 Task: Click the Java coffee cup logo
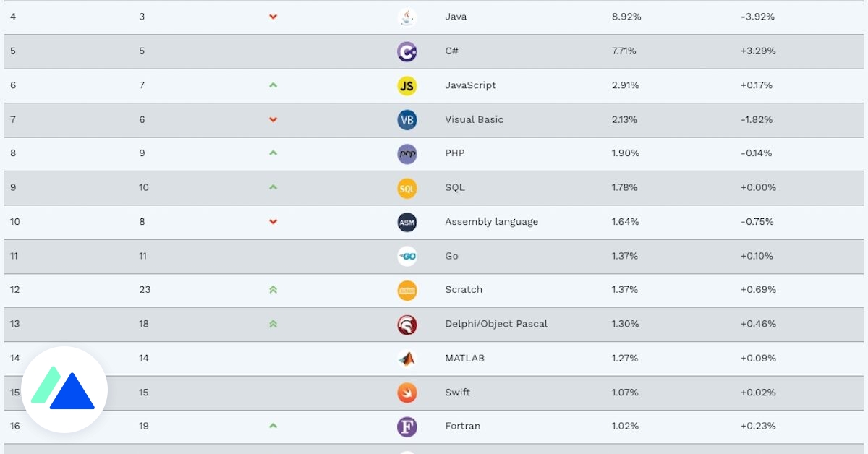click(407, 17)
